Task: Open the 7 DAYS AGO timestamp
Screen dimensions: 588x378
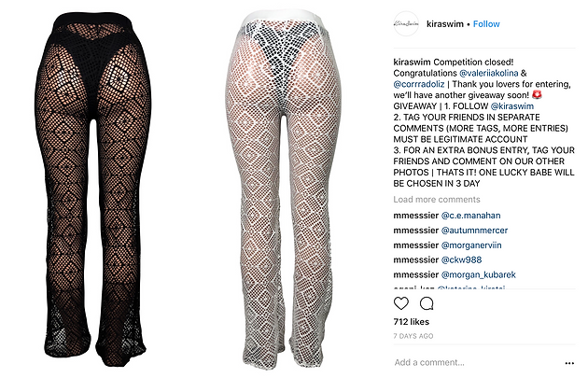Action: pos(413,336)
